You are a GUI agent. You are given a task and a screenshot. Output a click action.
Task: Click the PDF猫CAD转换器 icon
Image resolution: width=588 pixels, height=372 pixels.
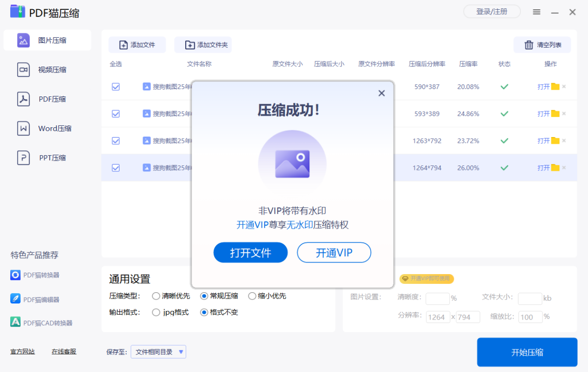(x=16, y=323)
